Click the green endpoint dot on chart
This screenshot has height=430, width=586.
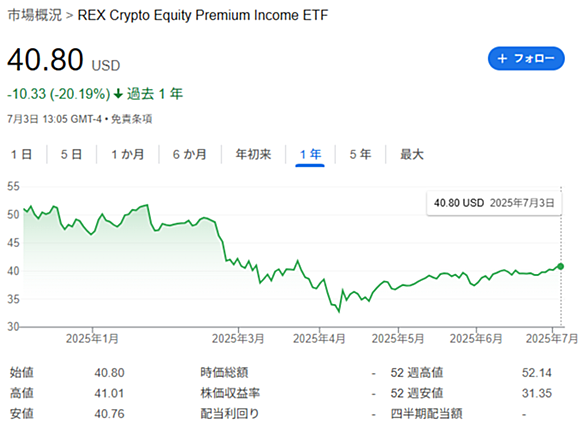click(x=560, y=266)
